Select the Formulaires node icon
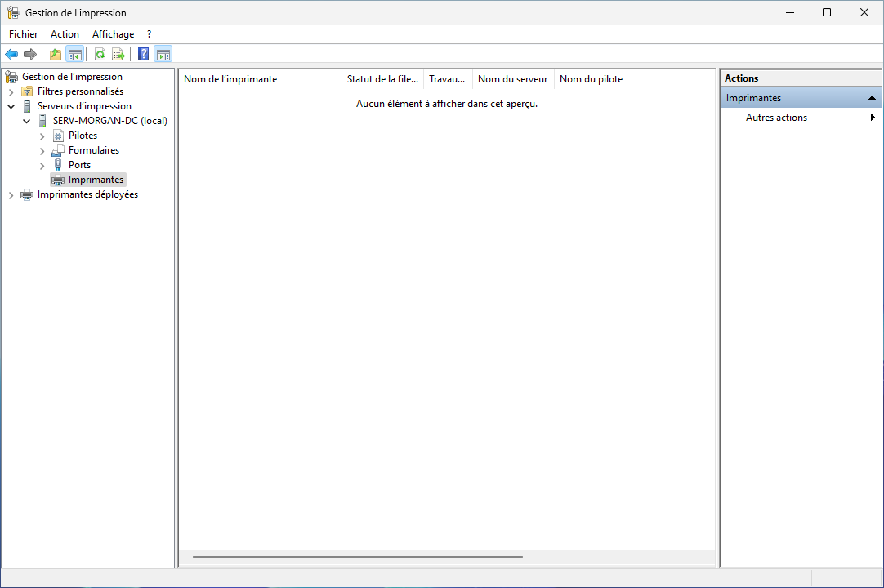Screen dimensions: 884x588 tap(58, 150)
